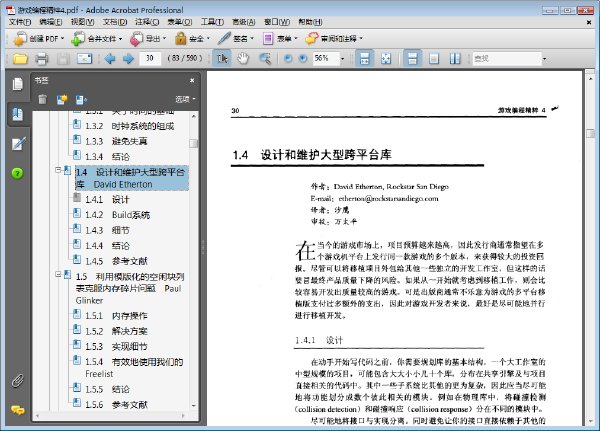
Task: Click the zoom in button
Action: pyautogui.click(x=303, y=59)
